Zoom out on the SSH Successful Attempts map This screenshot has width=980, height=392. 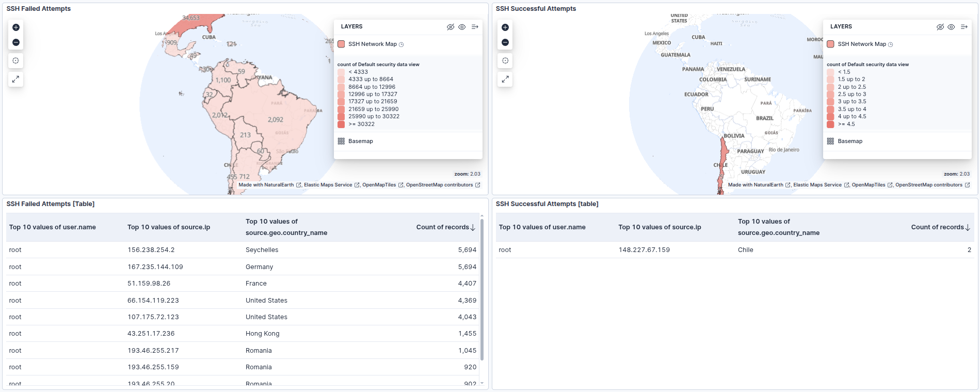click(505, 42)
